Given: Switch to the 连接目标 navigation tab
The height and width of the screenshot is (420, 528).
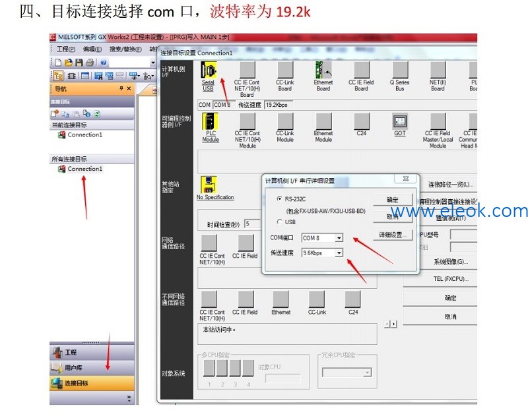Looking at the screenshot, I should click(92, 383).
